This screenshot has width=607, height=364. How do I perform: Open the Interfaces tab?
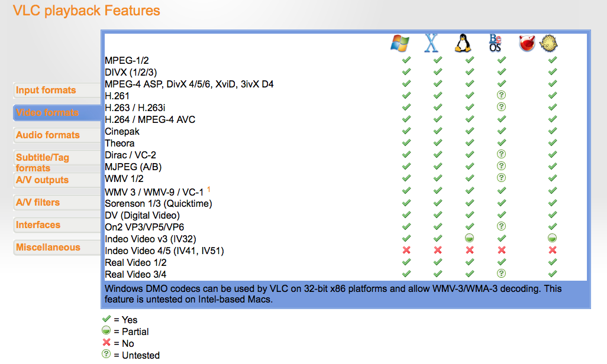(57, 225)
